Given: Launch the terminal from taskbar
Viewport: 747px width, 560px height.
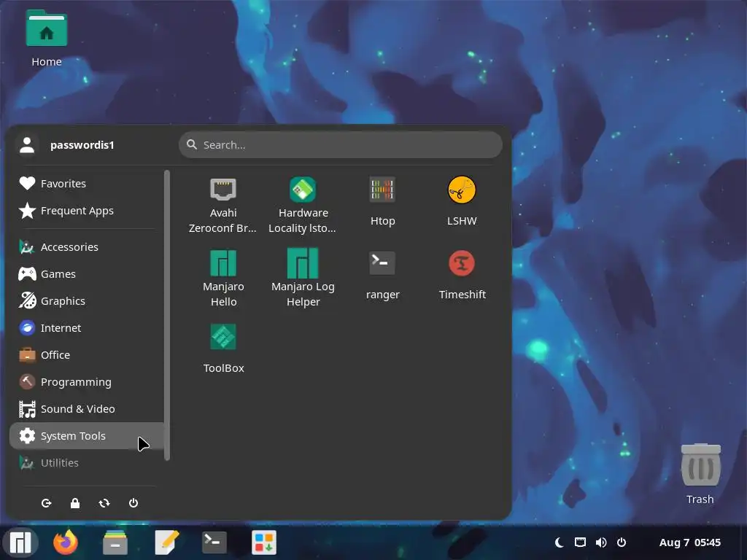Looking at the screenshot, I should click(214, 542).
